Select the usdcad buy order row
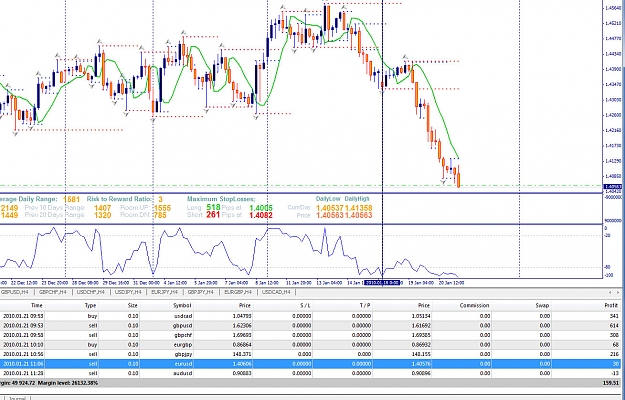Image resolution: width=625 pixels, height=400 pixels. tap(311, 316)
